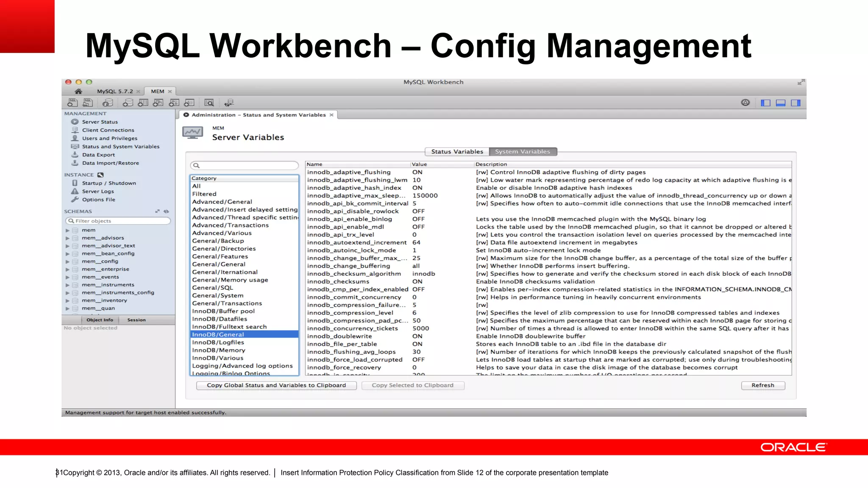This screenshot has width=868, height=488.
Task: Select the Status Variables tab
Action: (457, 152)
